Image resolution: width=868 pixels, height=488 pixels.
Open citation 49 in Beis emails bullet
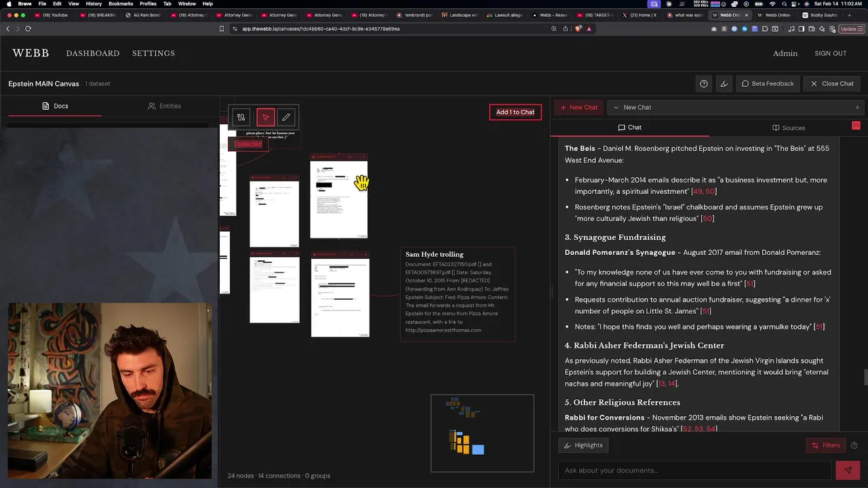point(697,191)
